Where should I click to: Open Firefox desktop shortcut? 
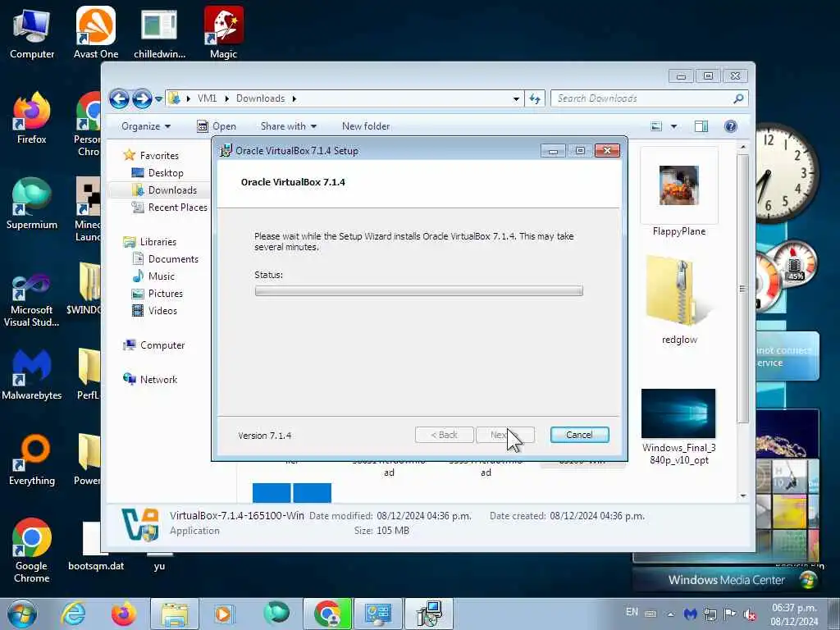coord(32,118)
